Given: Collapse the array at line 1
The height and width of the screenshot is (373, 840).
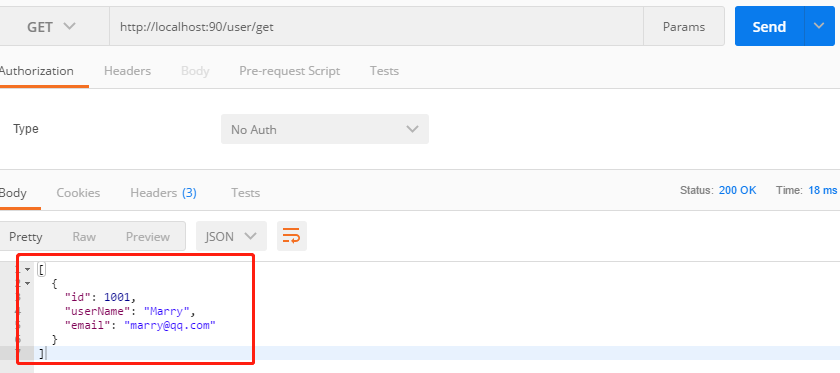Looking at the screenshot, I should (x=28, y=269).
